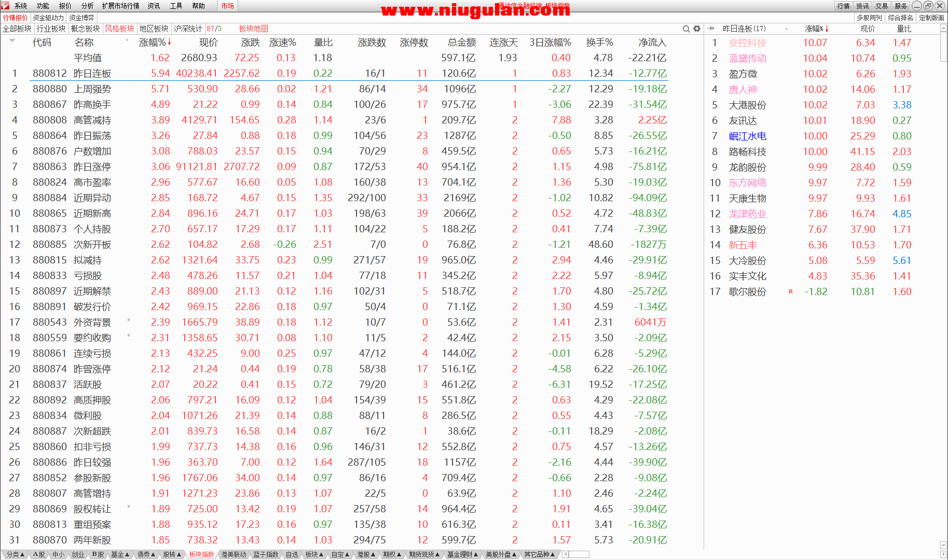Open the 期权▲ bottom dropdown tab
The image size is (948, 560).
point(392,554)
